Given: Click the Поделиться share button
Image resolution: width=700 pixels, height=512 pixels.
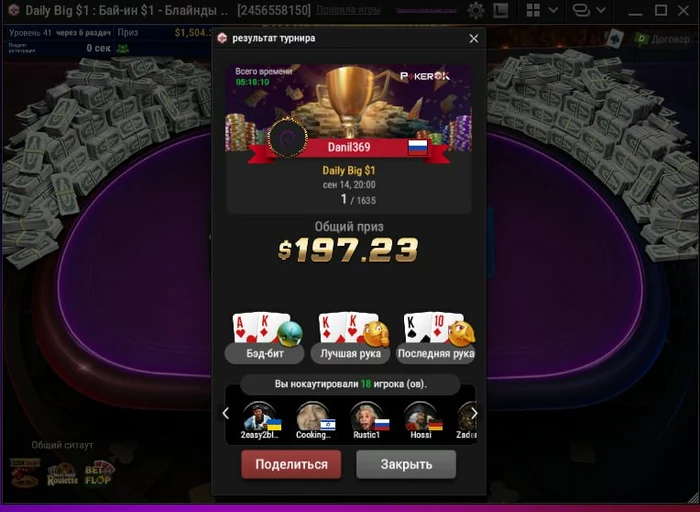Looking at the screenshot, I should tap(291, 464).
